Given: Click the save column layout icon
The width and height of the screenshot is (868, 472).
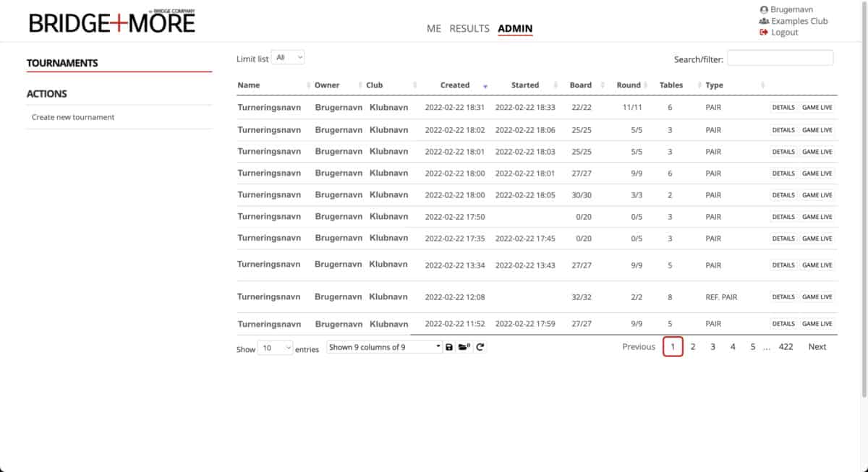Looking at the screenshot, I should 449,347.
